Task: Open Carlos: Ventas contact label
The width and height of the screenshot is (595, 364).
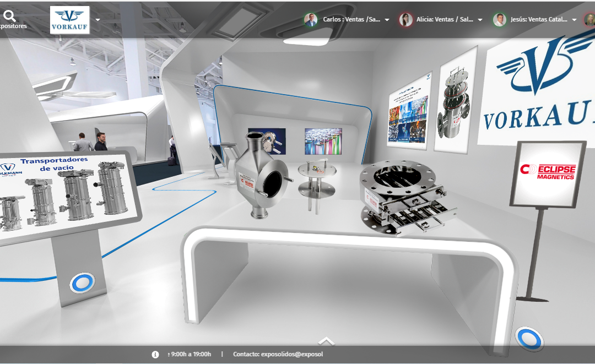Action: (x=351, y=19)
